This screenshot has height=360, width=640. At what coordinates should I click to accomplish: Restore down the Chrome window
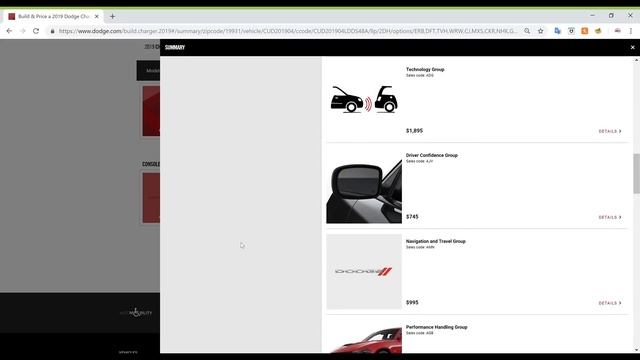tap(611, 16)
